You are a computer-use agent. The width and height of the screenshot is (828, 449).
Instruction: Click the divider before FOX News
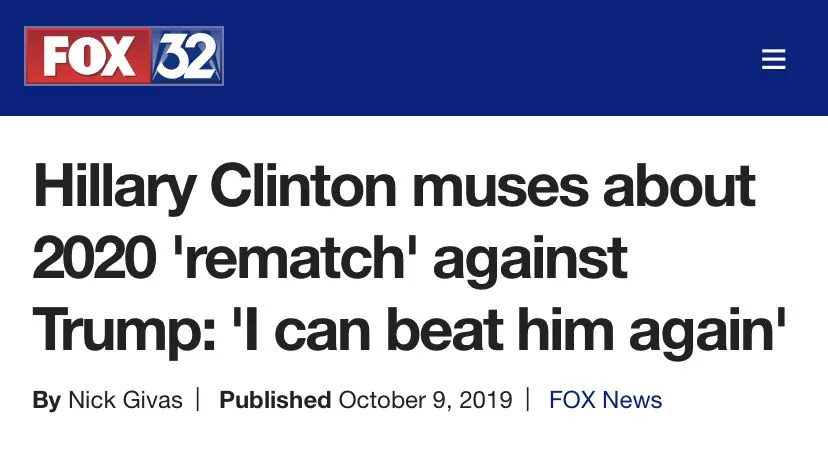coord(527,400)
